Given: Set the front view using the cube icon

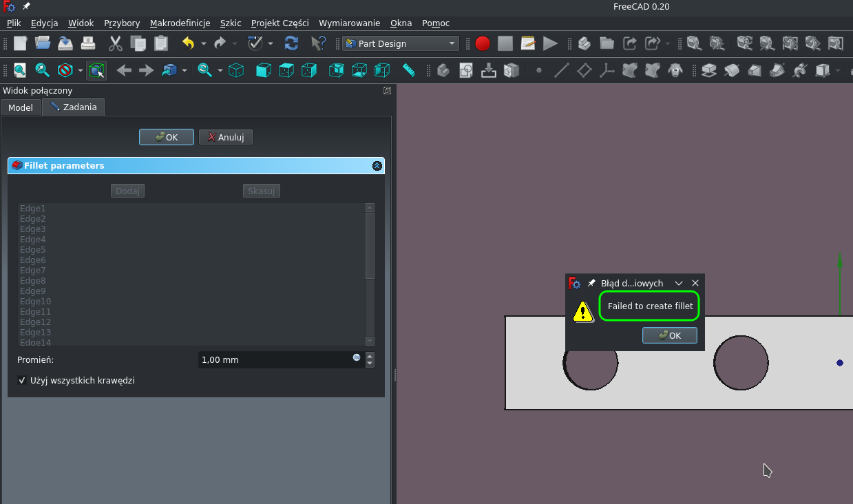Looking at the screenshot, I should (264, 70).
